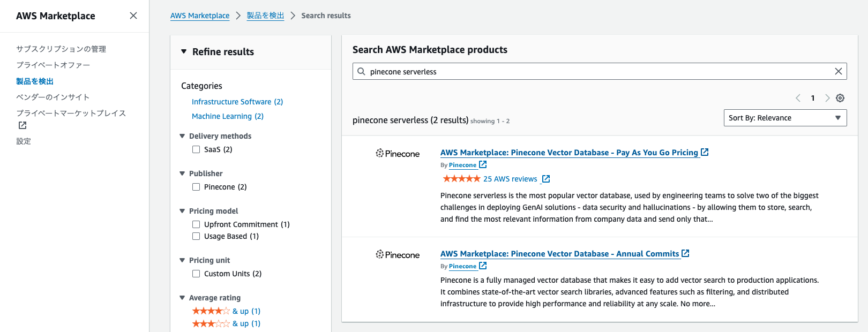Open サブスクリプションの管理 in the sidebar

click(61, 49)
